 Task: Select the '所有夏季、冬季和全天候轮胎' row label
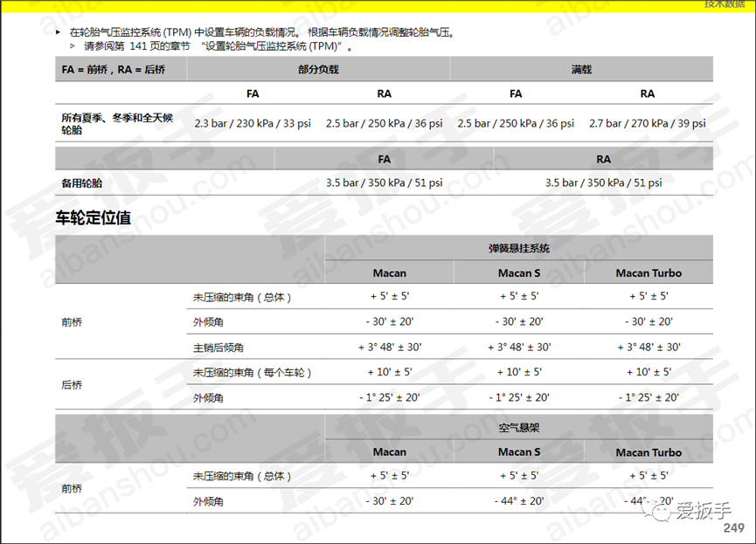coord(117,124)
